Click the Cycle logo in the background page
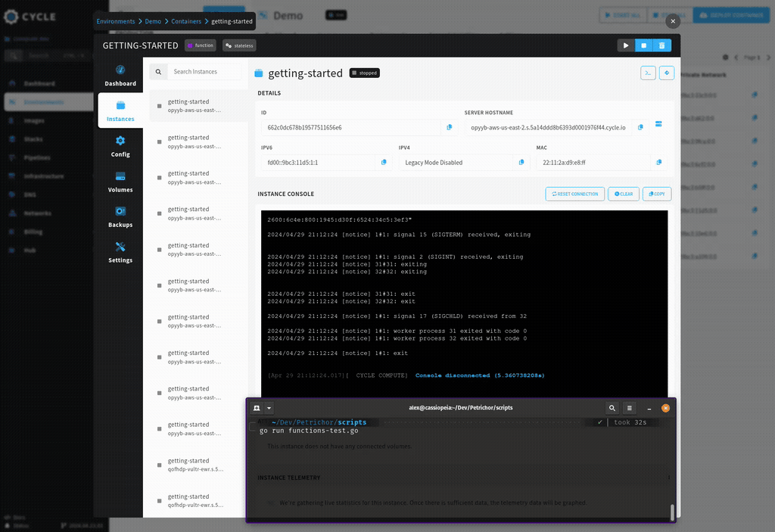This screenshot has height=532, width=775. (30, 17)
